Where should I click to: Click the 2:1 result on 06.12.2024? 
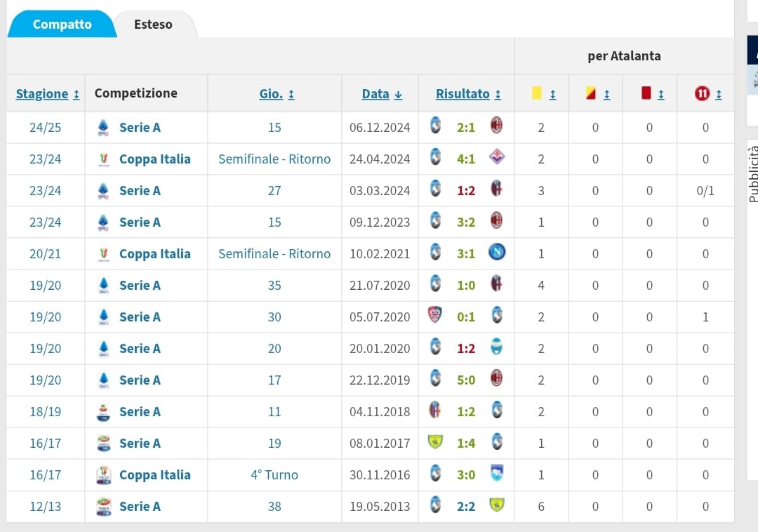(x=466, y=127)
